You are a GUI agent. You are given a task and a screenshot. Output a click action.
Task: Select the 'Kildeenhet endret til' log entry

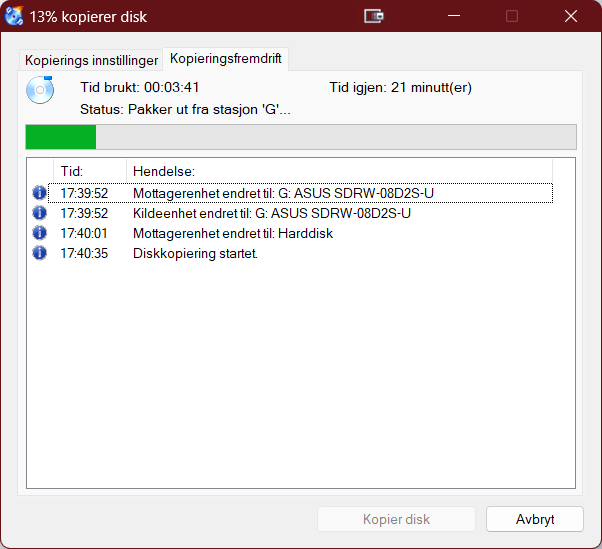click(271, 213)
